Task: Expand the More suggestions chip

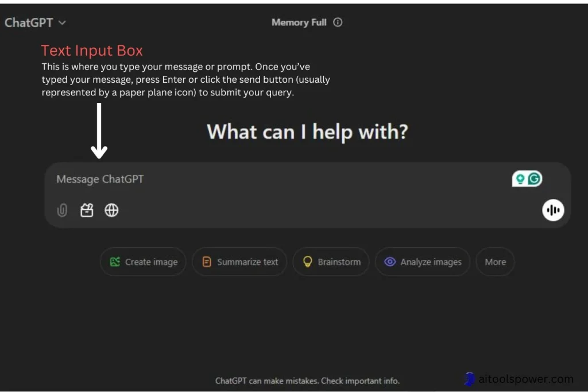Action: 495,262
